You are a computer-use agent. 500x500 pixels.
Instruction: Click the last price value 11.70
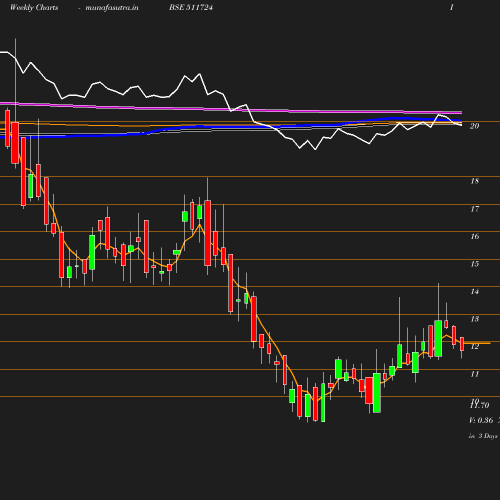coord(480,405)
